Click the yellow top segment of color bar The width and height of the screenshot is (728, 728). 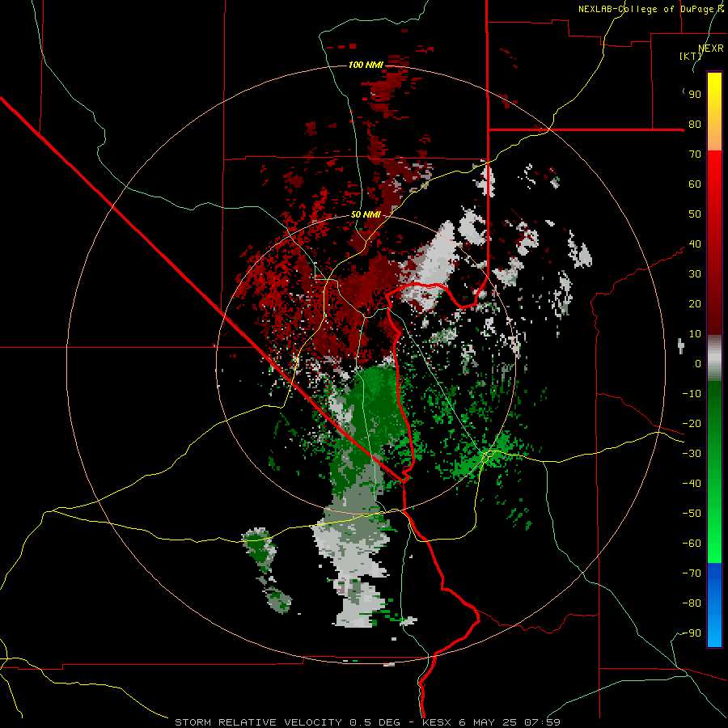click(714, 112)
